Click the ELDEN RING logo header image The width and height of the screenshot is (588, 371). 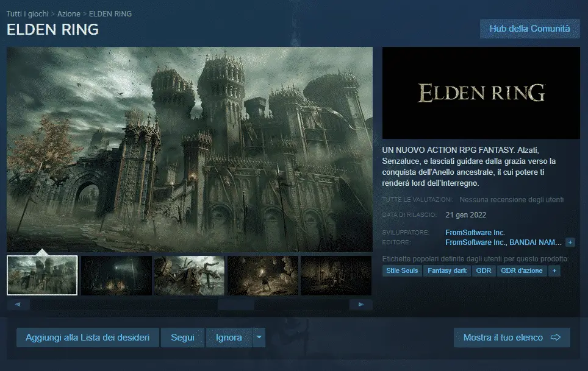click(x=481, y=93)
